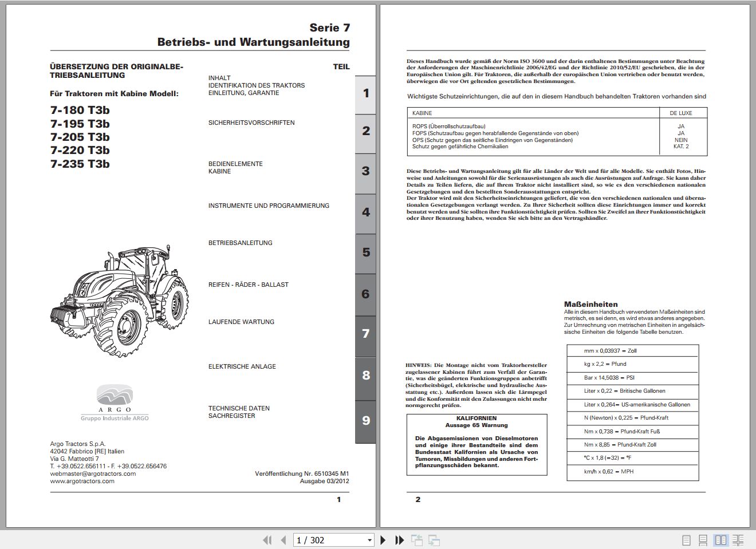Click the DE LUXE table header

pos(681,113)
